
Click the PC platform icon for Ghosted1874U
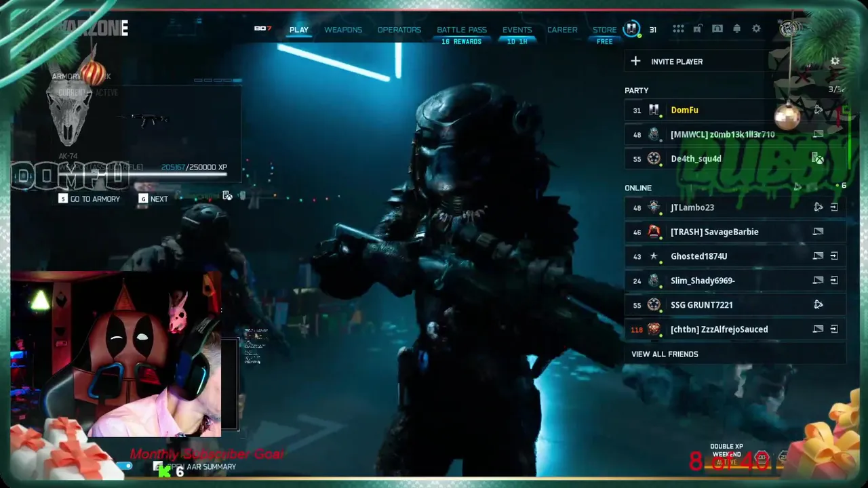[818, 256]
